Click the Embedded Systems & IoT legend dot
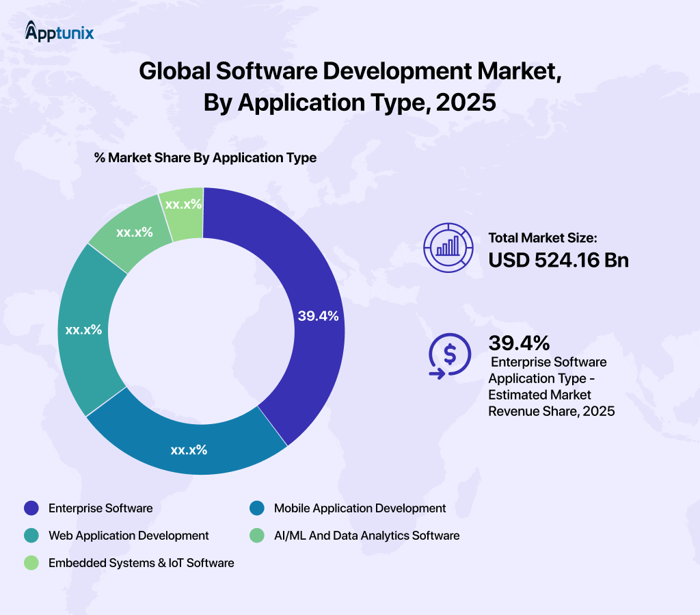The width and height of the screenshot is (700, 615). tap(31, 563)
